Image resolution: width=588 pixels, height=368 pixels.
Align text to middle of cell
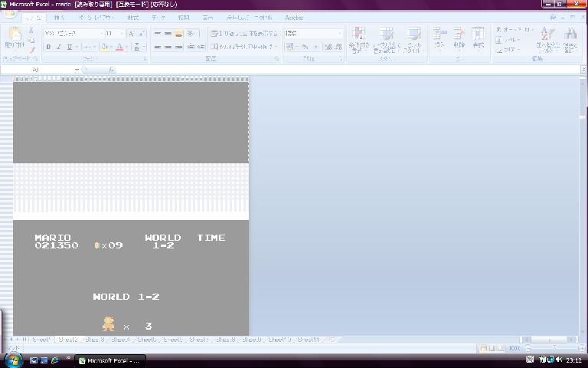pos(168,34)
